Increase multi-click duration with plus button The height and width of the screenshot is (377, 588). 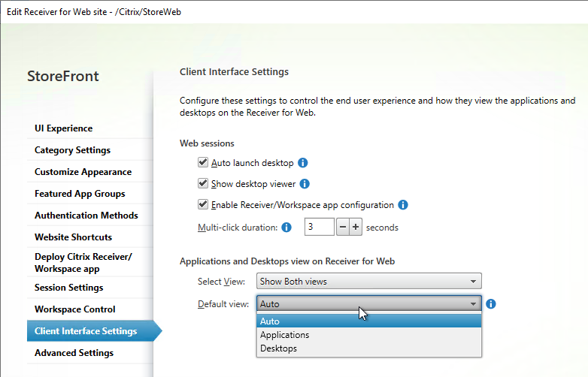point(356,227)
